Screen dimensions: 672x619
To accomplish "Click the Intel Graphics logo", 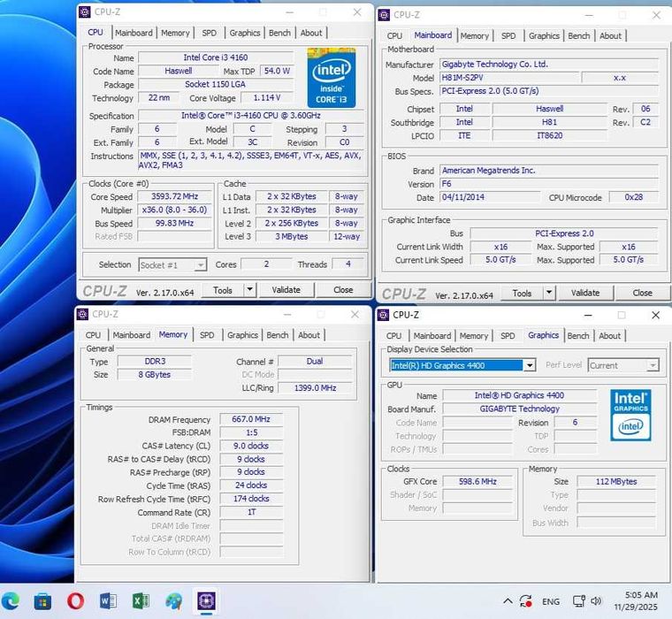I will 630,415.
